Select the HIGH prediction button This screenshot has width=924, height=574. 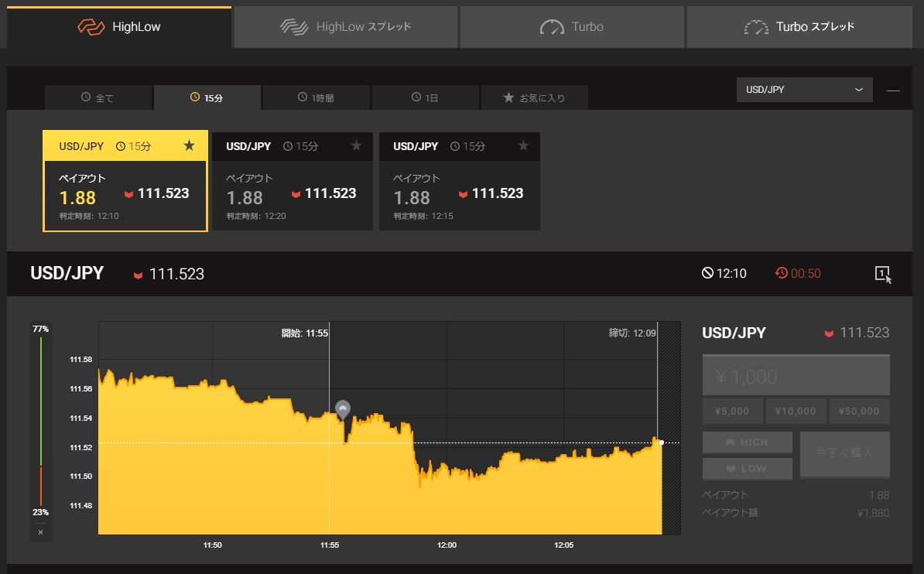point(748,442)
